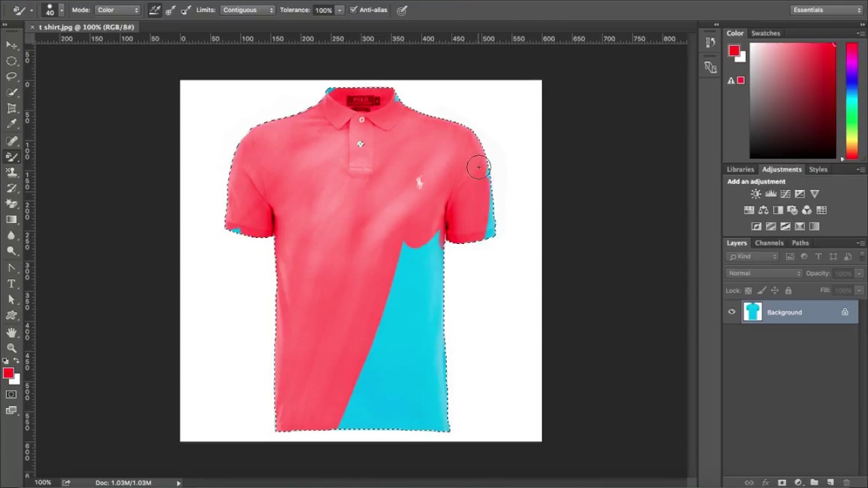Select the Hand tool

click(12, 332)
